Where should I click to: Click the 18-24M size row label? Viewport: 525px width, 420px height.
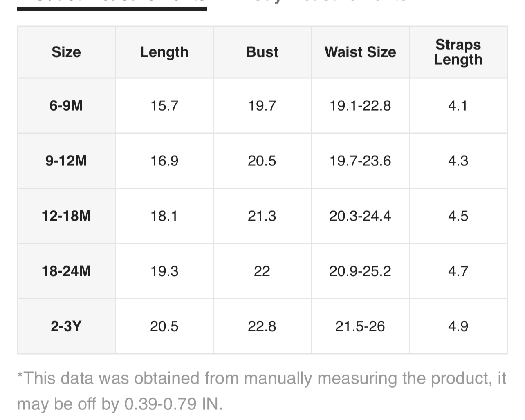(66, 271)
